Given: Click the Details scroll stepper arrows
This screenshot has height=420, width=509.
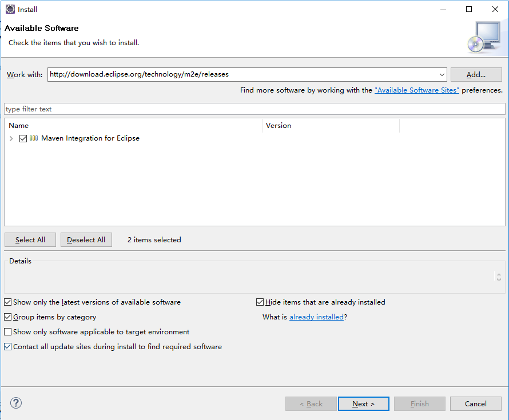Looking at the screenshot, I should tap(499, 277).
